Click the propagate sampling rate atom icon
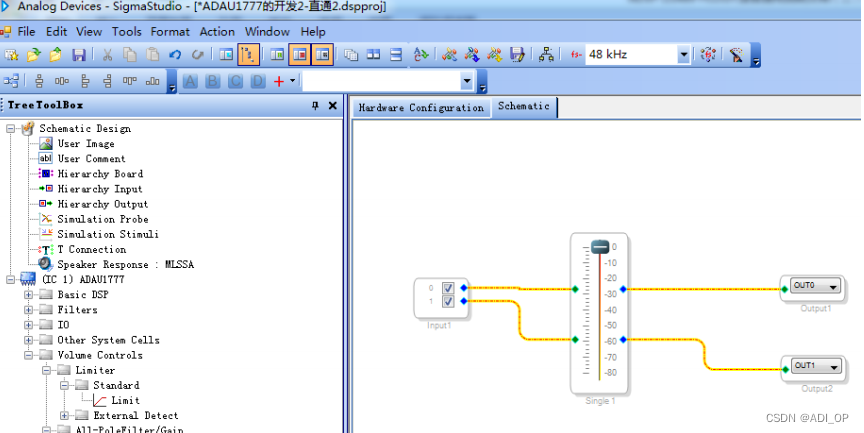 (x=708, y=55)
